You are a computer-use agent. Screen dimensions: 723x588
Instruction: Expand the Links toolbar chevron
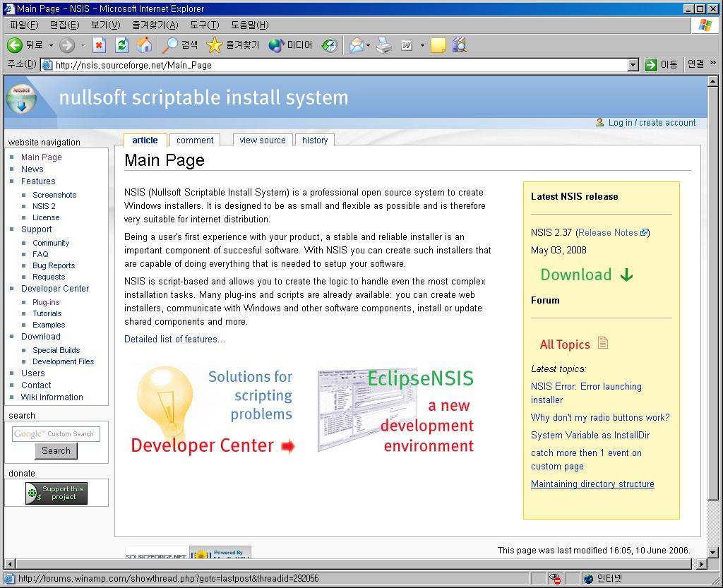coord(713,63)
